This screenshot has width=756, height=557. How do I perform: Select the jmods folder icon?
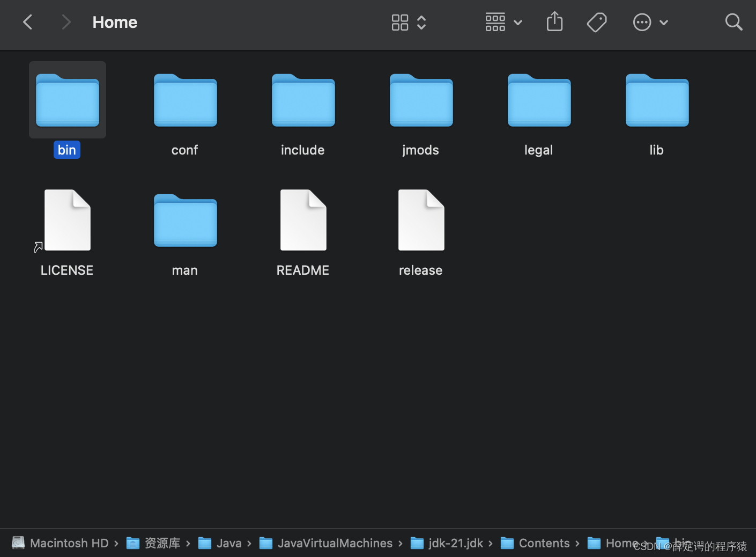click(421, 100)
